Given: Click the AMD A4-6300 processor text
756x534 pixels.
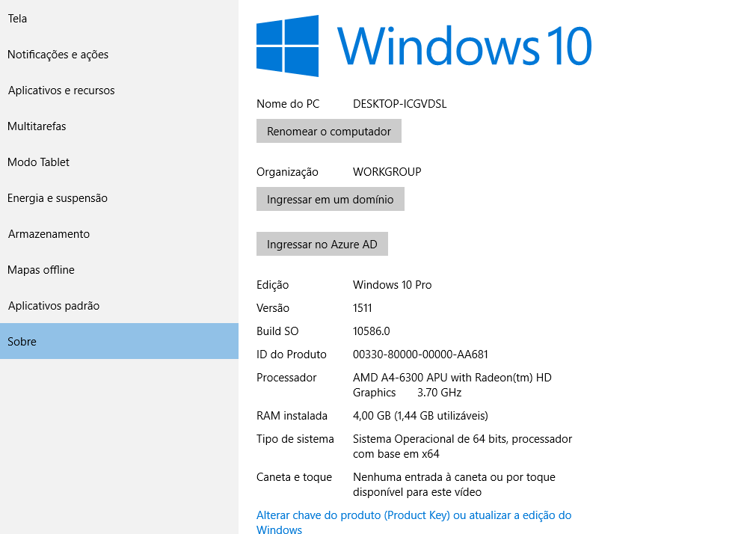Looking at the screenshot, I should 452,385.
